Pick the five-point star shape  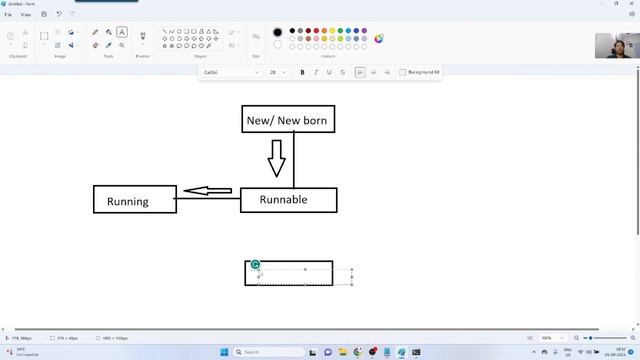click(x=164, y=46)
